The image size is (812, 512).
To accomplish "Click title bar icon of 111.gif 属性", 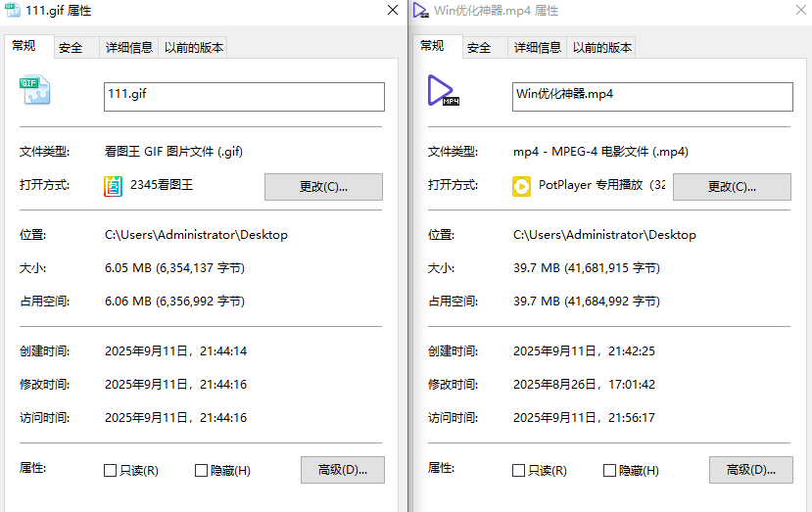I will tap(12, 11).
